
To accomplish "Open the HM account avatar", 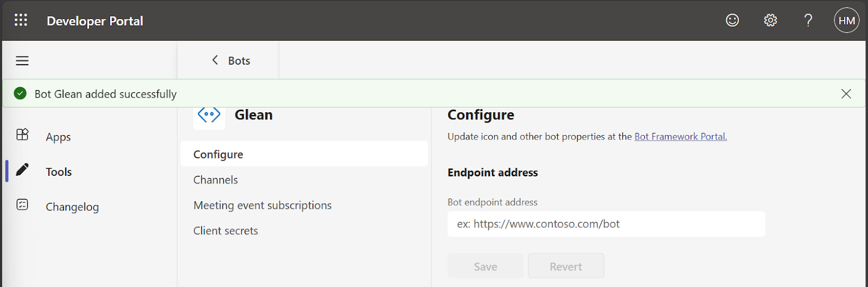I will pos(846,21).
